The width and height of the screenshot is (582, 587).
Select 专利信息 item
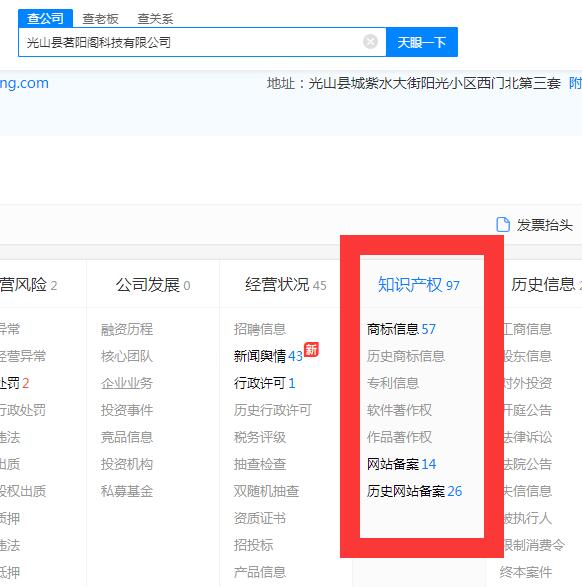point(393,383)
